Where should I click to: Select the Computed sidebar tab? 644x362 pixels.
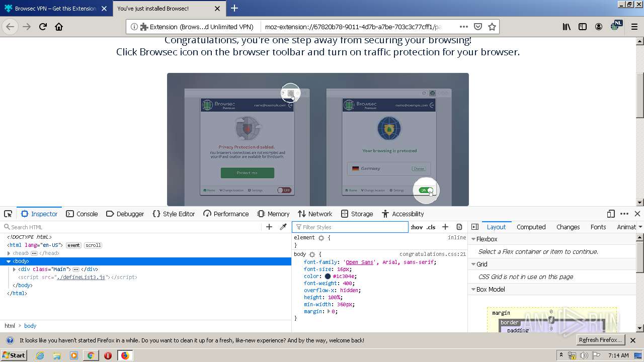pos(531,227)
